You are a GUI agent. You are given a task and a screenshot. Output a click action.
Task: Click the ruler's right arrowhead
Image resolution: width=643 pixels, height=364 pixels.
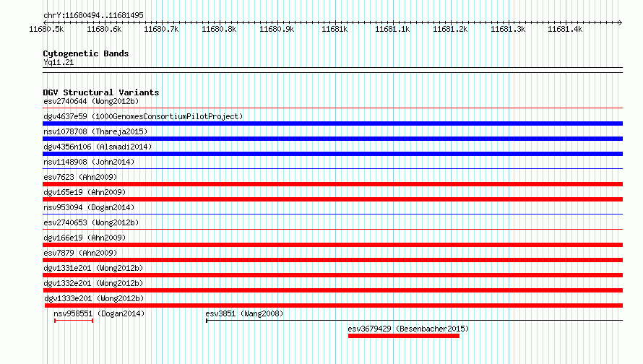tap(620, 22)
